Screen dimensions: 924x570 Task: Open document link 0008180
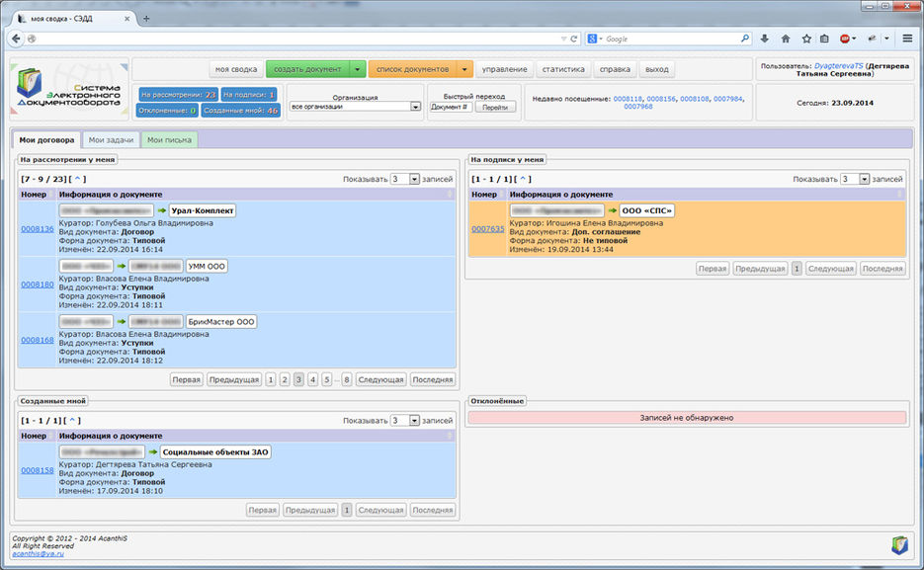38,285
